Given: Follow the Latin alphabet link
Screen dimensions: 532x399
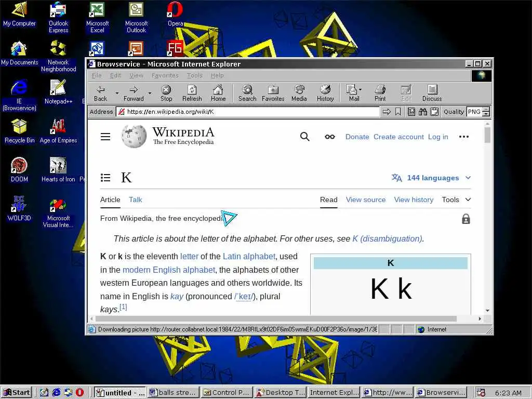Looking at the screenshot, I should 249,256.
